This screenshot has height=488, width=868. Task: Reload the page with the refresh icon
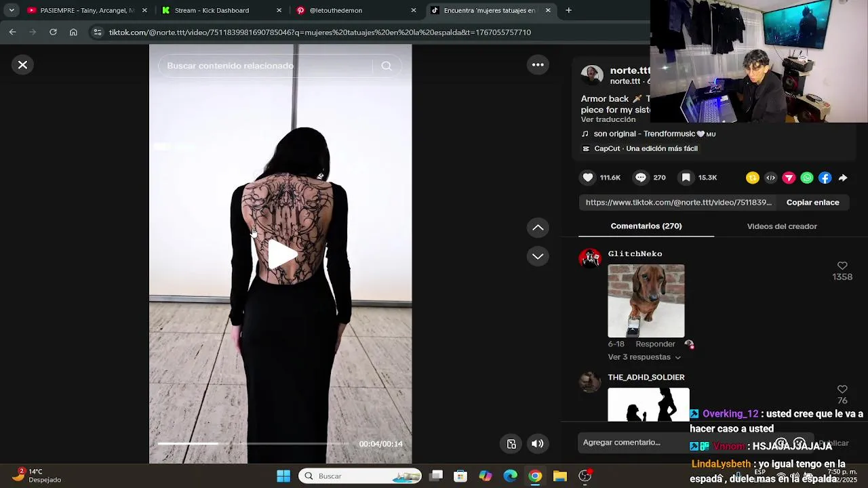[x=53, y=32]
